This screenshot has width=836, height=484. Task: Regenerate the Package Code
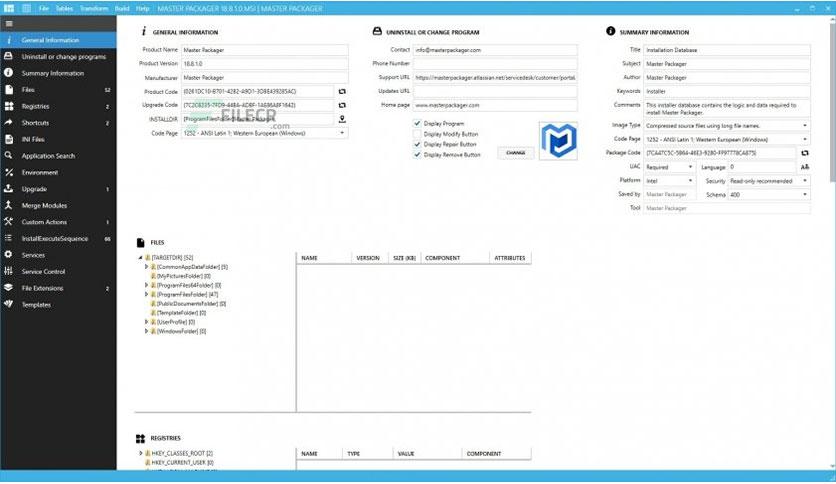[x=805, y=153]
